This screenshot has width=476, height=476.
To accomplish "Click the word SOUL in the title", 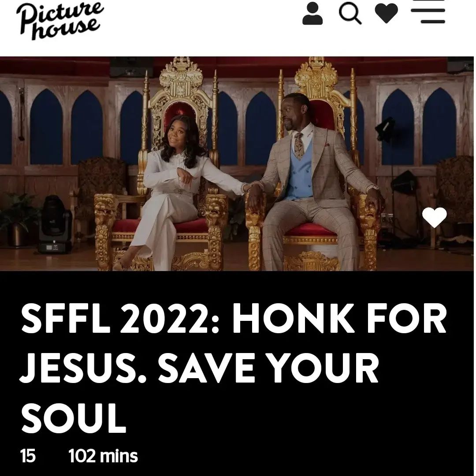I will click(74, 417).
